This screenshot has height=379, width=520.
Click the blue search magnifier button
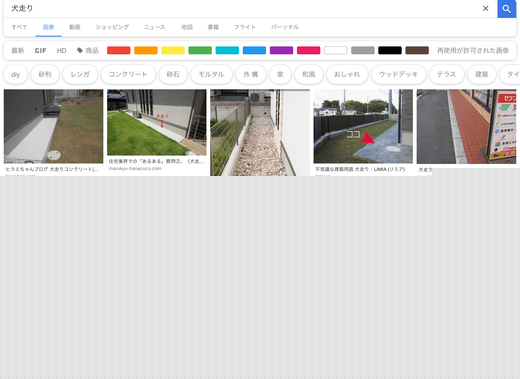507,9
